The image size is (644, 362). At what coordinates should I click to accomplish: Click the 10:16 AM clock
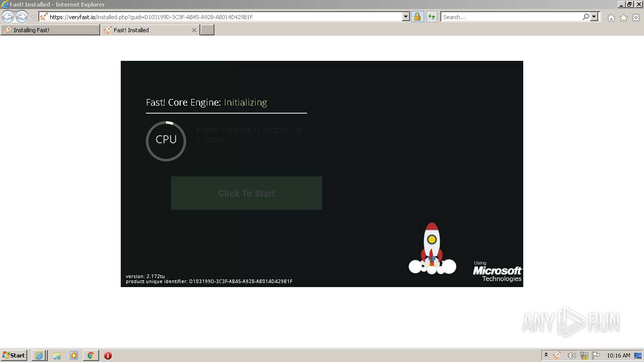[618, 355]
